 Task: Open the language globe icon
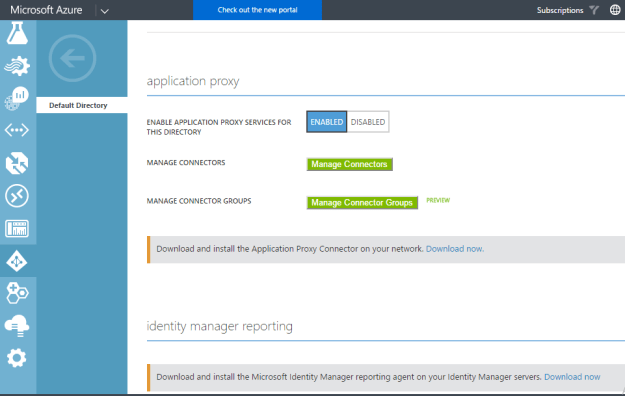(615, 10)
